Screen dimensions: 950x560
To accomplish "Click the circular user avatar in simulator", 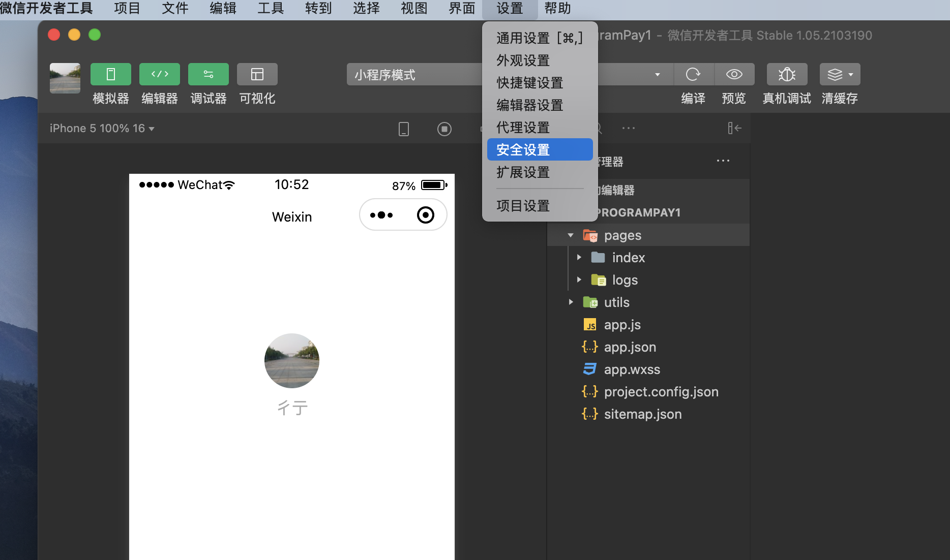I will (x=292, y=361).
